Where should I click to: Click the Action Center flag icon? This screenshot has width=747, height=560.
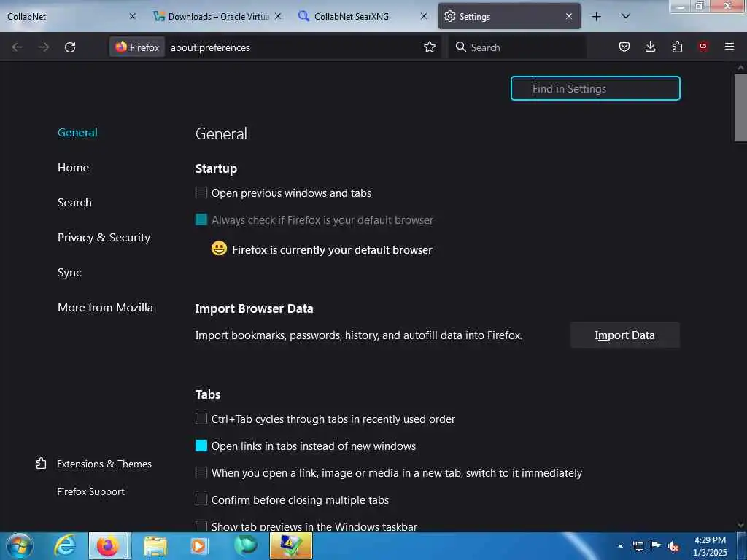tap(656, 546)
